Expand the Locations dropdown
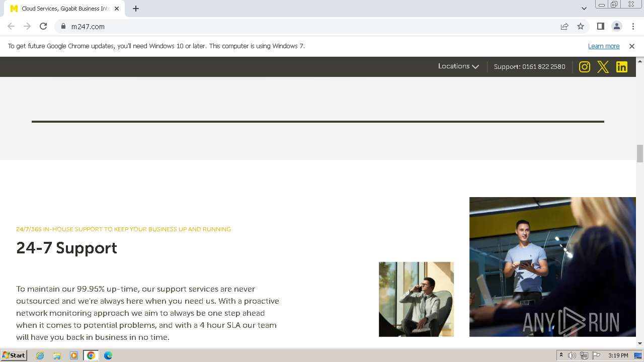 pos(458,66)
